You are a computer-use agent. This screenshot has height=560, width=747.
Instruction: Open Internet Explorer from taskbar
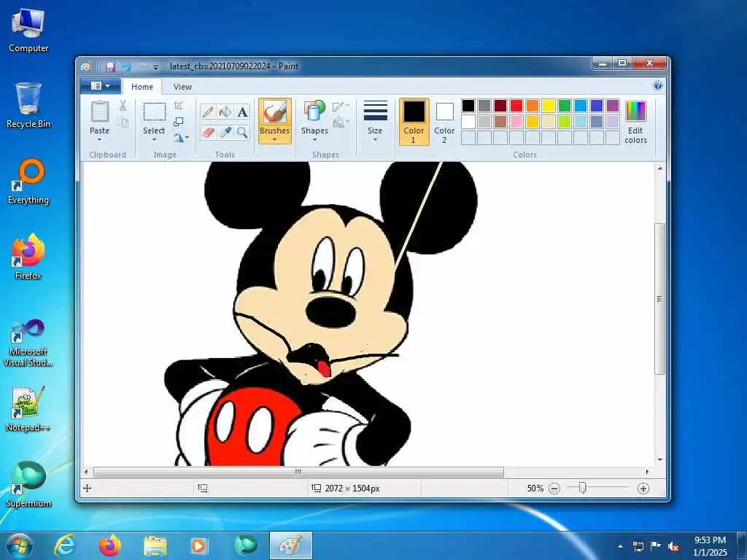tap(65, 545)
